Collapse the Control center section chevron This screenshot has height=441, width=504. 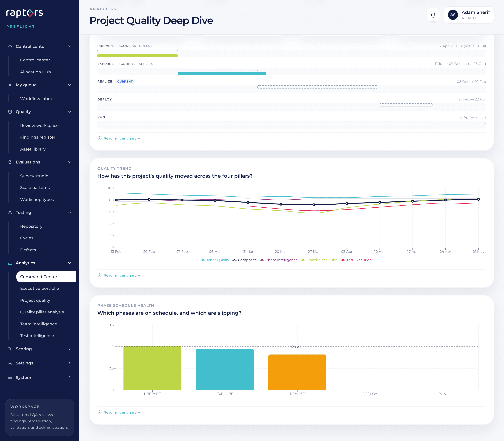[x=70, y=46]
